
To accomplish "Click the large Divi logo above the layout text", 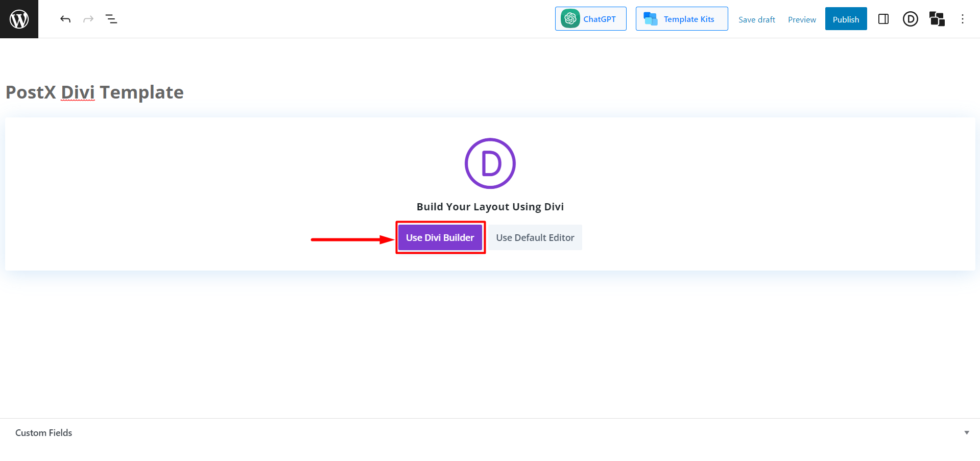I will (490, 163).
